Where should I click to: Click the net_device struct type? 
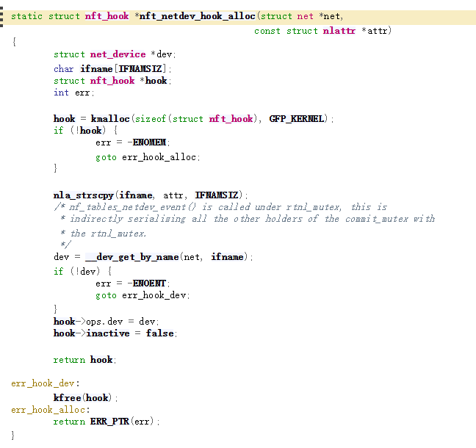[x=118, y=54]
